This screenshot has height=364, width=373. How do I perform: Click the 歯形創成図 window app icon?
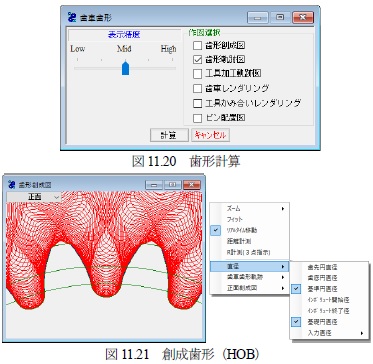point(12,185)
